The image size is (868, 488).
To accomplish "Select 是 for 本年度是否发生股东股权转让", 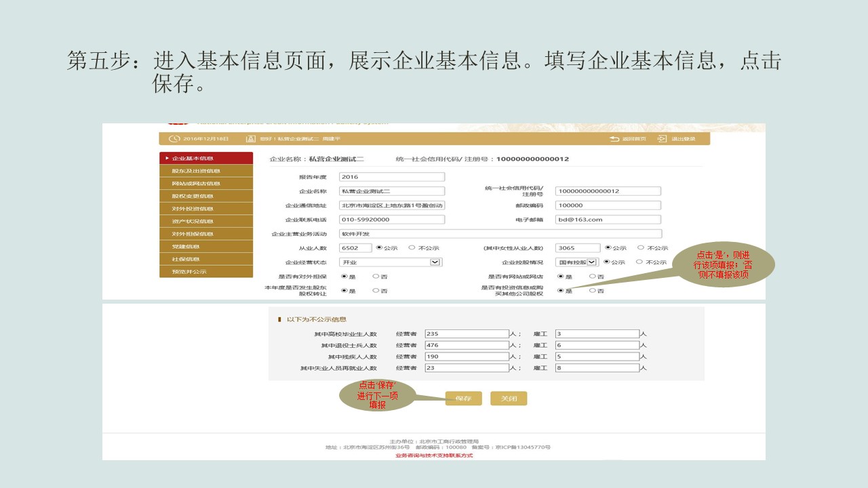I will [344, 290].
